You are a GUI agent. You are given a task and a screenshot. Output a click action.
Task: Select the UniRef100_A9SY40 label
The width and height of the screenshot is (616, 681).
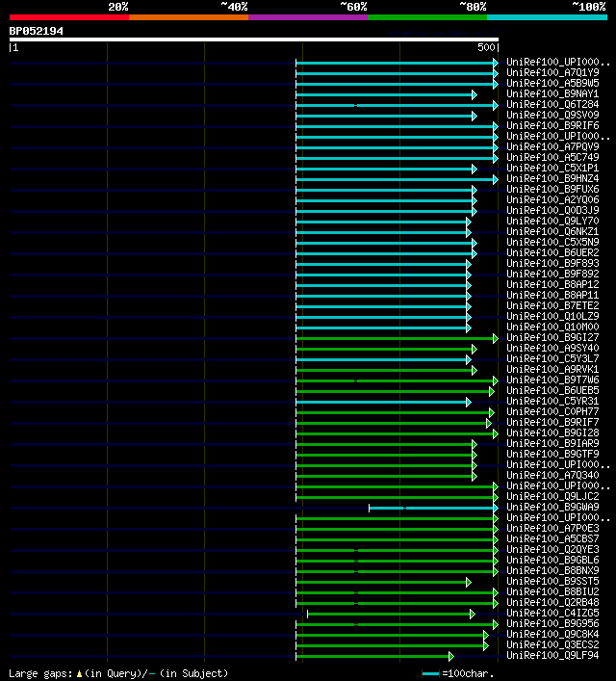(x=552, y=348)
